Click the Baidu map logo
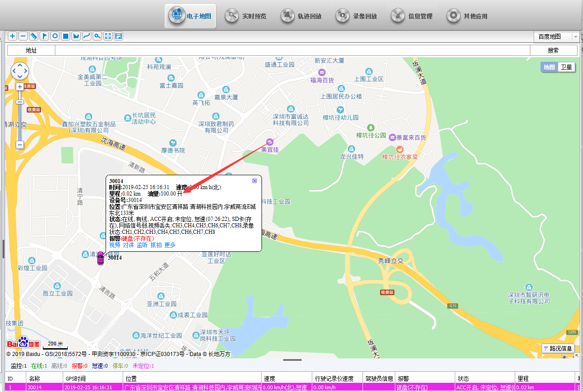Screen dimensions: 583x392 (x=24, y=342)
